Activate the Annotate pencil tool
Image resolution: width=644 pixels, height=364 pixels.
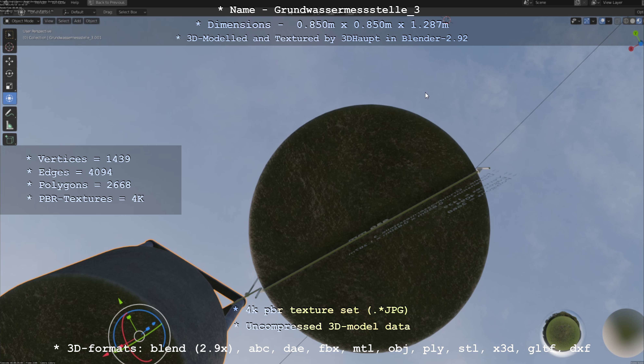(9, 113)
